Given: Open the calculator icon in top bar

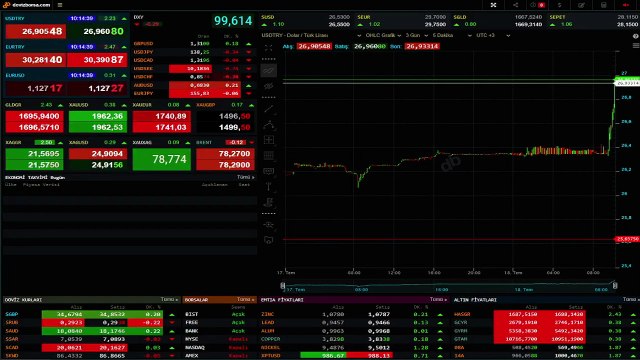Looking at the screenshot, I should [x=604, y=5].
